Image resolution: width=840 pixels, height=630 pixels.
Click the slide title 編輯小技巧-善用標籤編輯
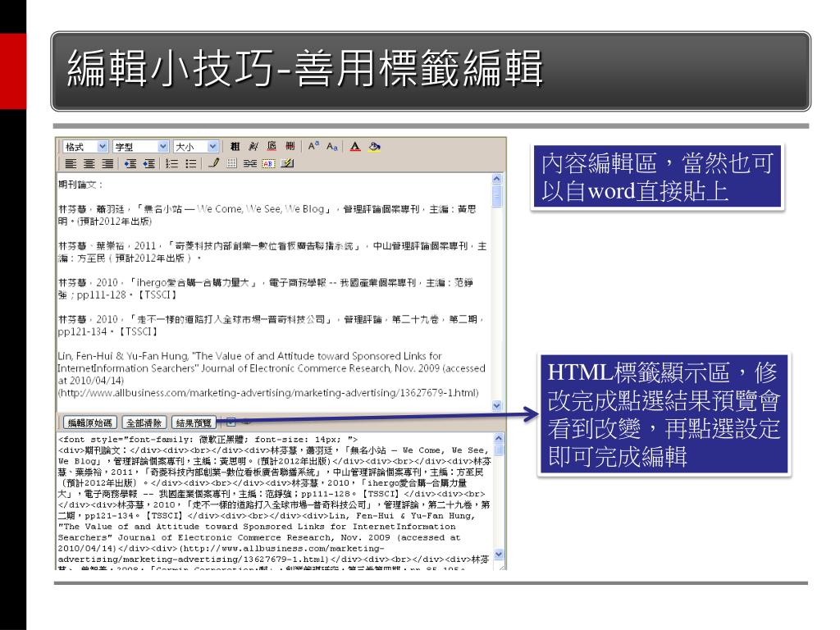(x=305, y=69)
